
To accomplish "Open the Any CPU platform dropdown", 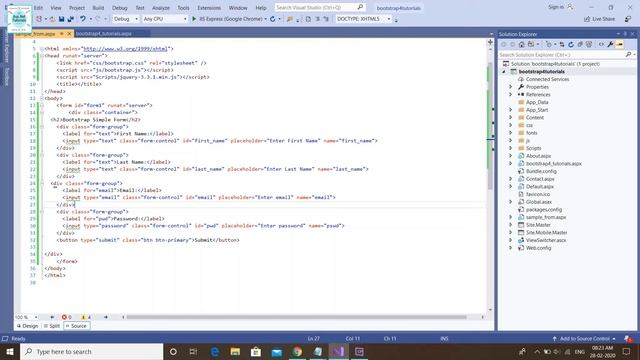I will (x=165, y=19).
